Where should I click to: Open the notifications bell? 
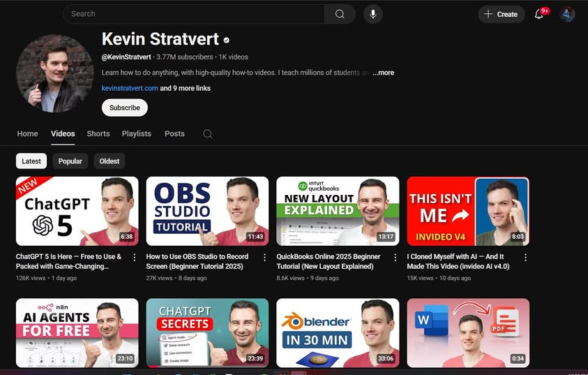point(539,14)
